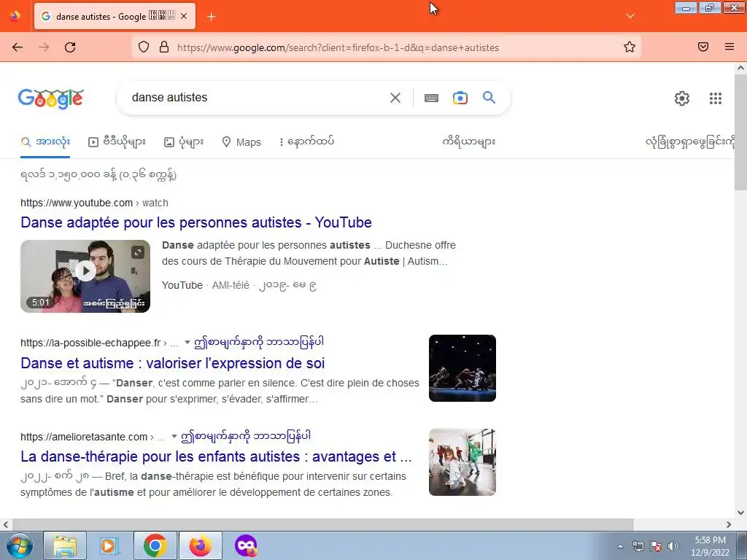Viewport: 747px width, 560px height.
Task: Open the purple mask app taskbar icon
Action: [246, 545]
